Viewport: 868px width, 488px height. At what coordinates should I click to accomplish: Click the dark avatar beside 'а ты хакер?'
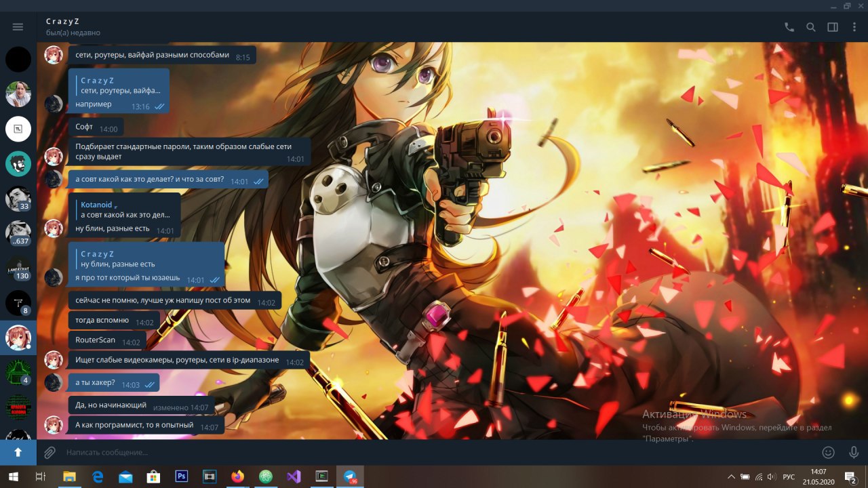click(54, 382)
